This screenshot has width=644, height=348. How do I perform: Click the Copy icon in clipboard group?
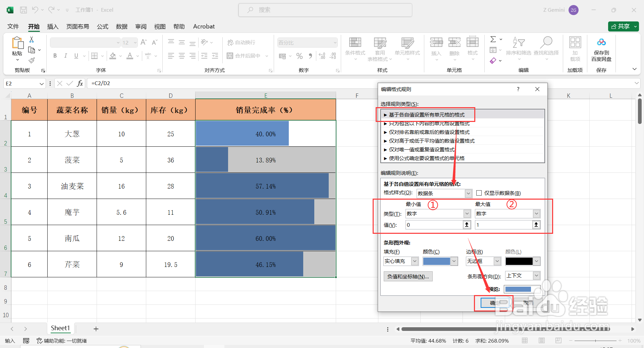coord(32,50)
